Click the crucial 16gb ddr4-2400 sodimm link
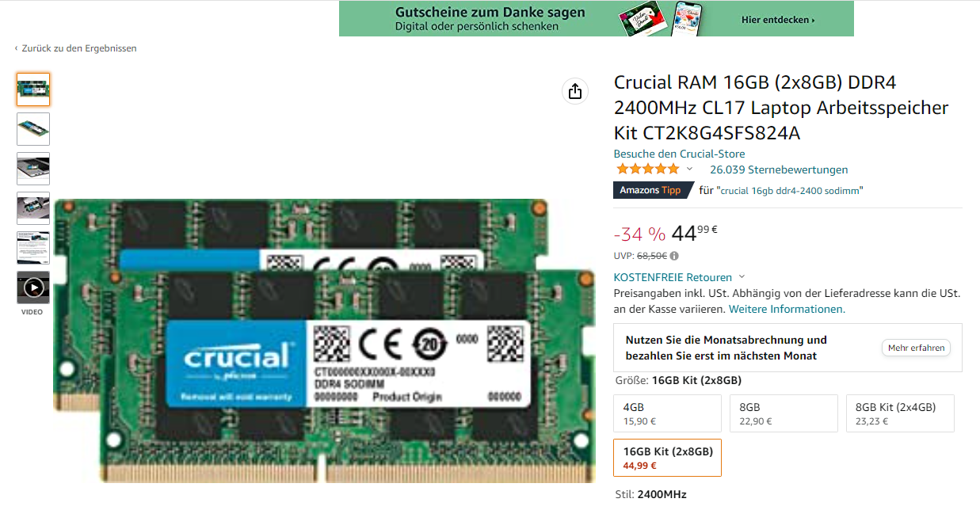 (790, 191)
